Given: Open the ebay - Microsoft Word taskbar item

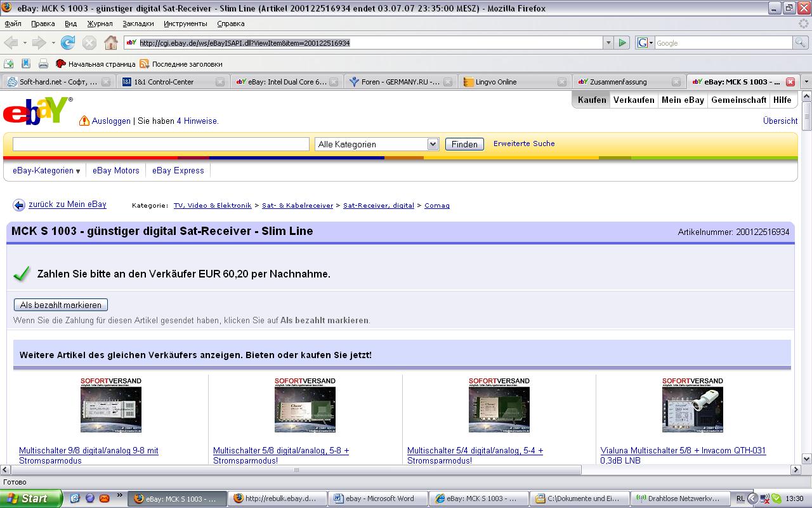Looking at the screenshot, I should pos(379,498).
